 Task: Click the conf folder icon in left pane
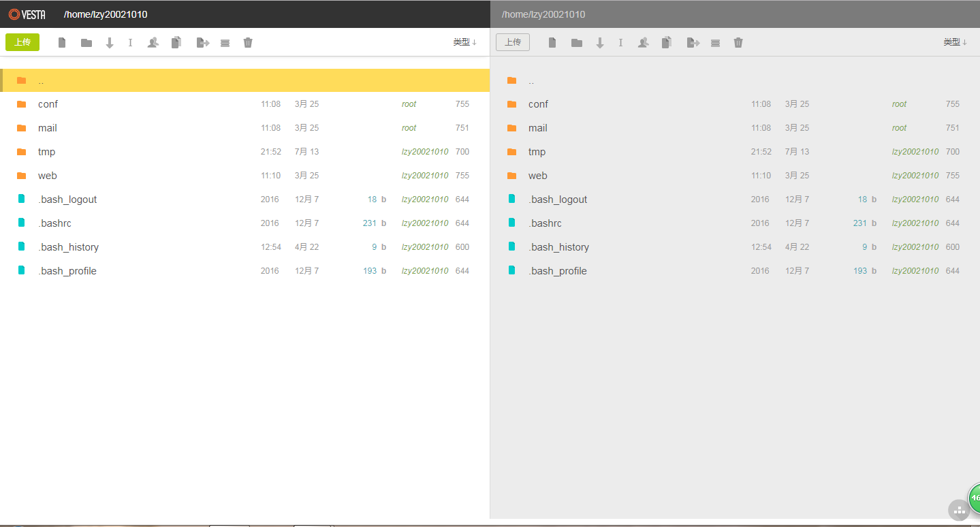(22, 104)
